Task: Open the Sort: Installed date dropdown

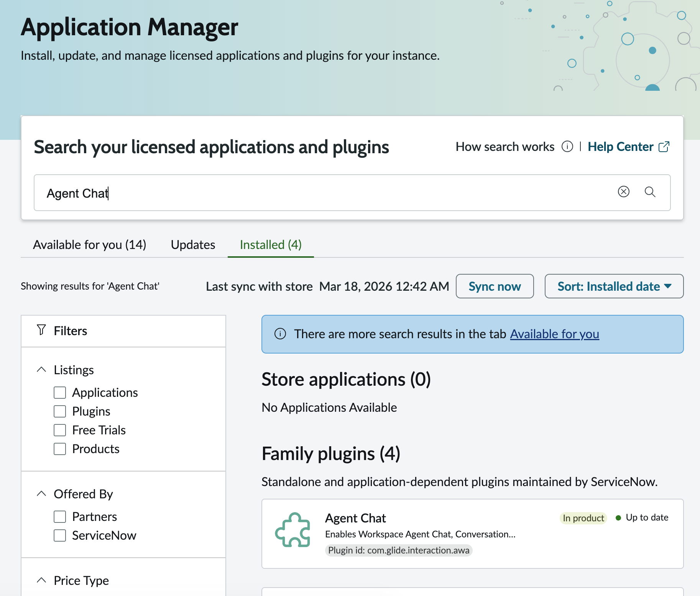Action: coord(614,286)
